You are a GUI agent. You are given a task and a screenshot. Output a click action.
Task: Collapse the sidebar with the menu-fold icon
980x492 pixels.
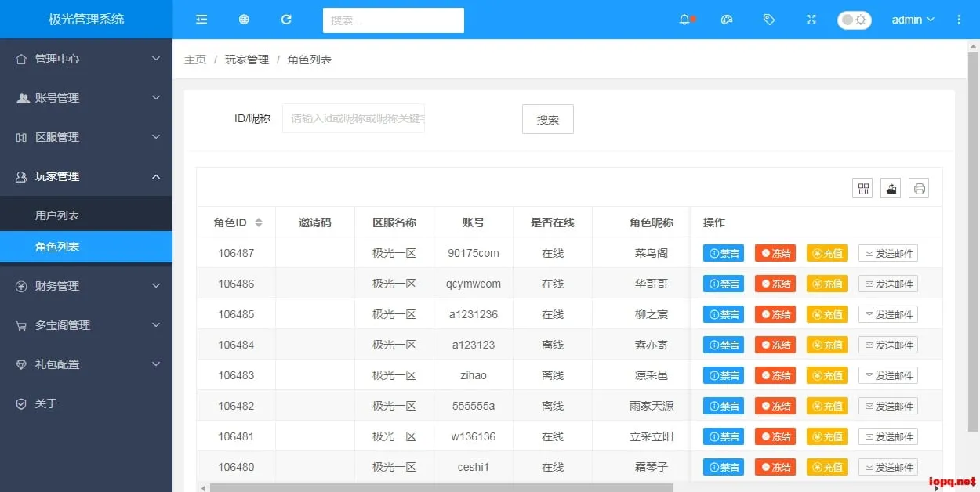click(x=201, y=20)
